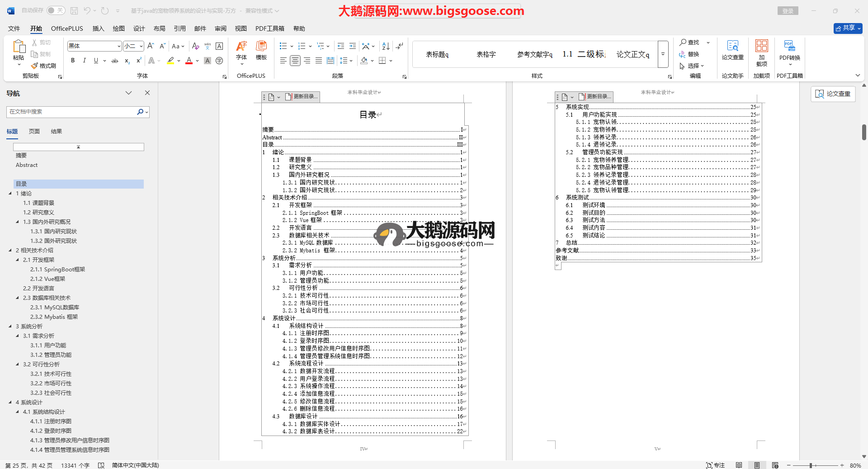
Task: Click the text highlight color icon
Action: [170, 61]
